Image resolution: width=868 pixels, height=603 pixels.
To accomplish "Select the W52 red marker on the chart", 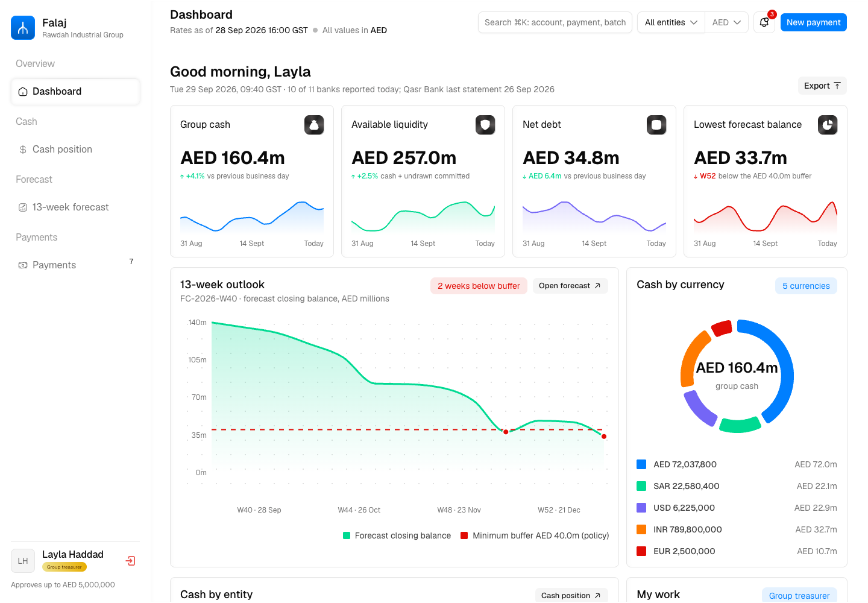I will tap(604, 437).
